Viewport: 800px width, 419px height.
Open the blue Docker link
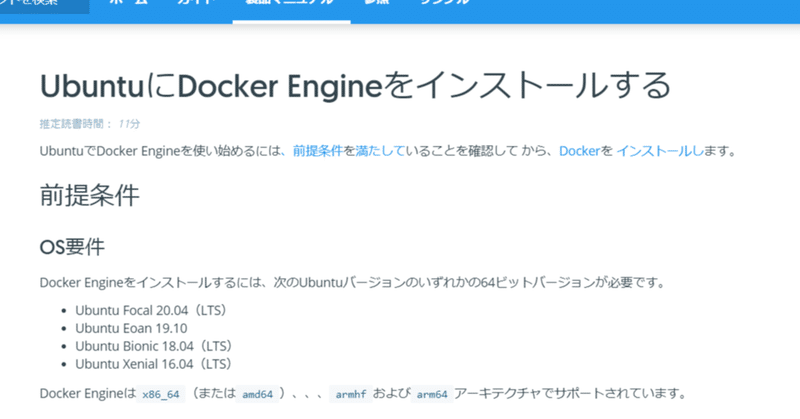(580, 151)
